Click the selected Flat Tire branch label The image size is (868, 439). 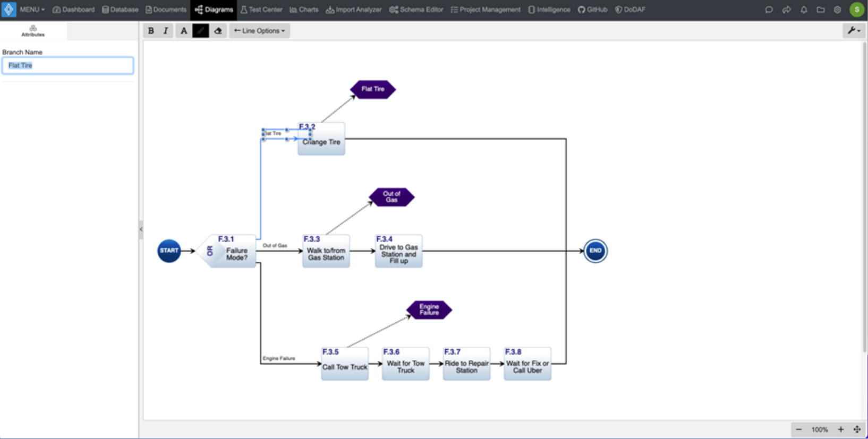pyautogui.click(x=273, y=133)
